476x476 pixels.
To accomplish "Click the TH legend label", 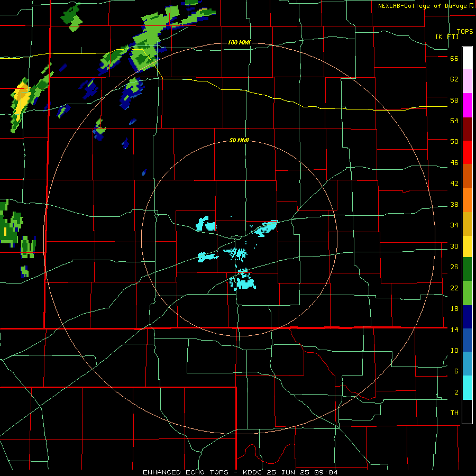I will [454, 413].
